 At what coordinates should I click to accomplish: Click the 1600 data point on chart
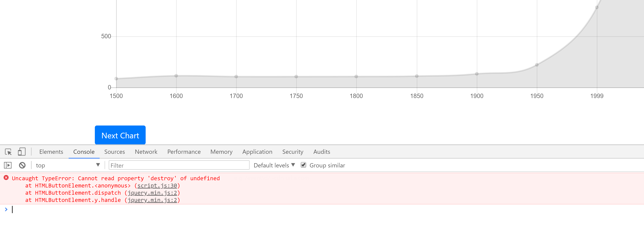click(176, 76)
